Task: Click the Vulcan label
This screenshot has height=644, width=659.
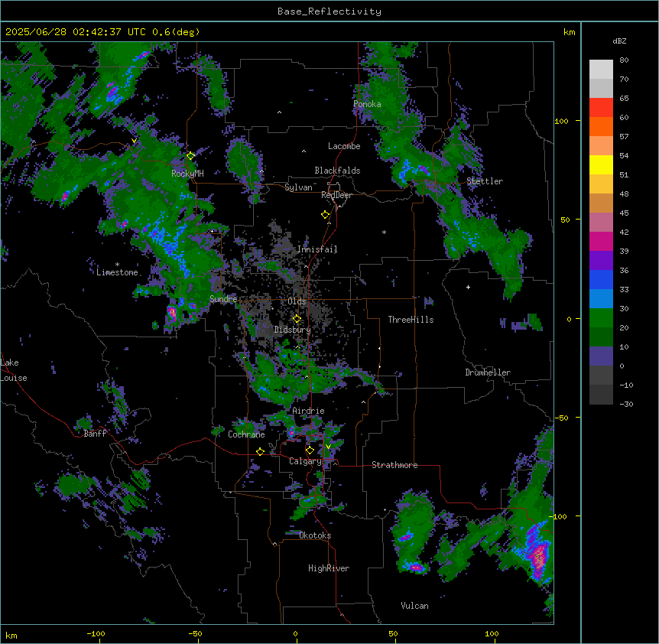Action: [415, 606]
